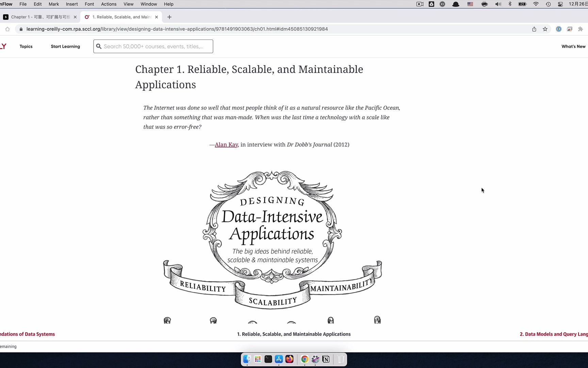Open the purple dotted app in the Dock
This screenshot has height=368, width=588.
tap(315, 359)
